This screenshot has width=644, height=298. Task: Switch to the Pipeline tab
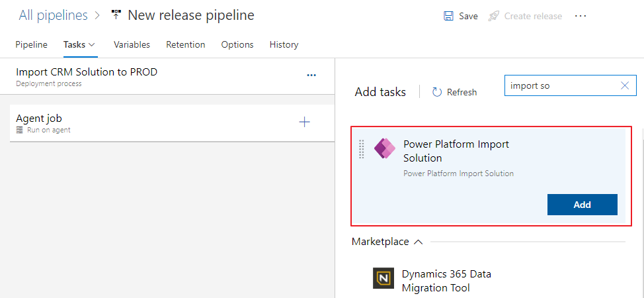pyautogui.click(x=31, y=44)
